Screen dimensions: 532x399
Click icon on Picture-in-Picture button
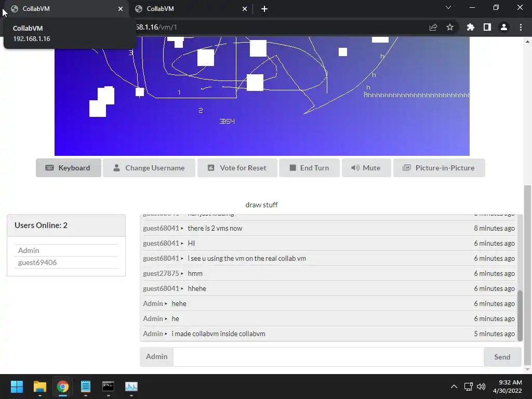tap(407, 168)
